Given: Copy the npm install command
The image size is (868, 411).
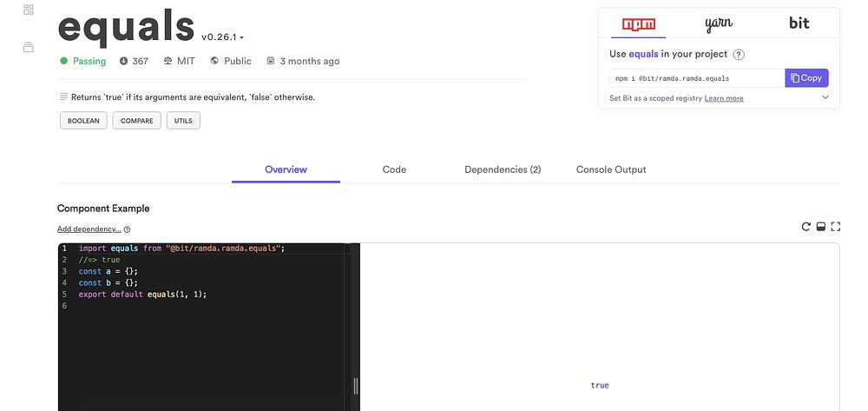Looking at the screenshot, I should 806,78.
